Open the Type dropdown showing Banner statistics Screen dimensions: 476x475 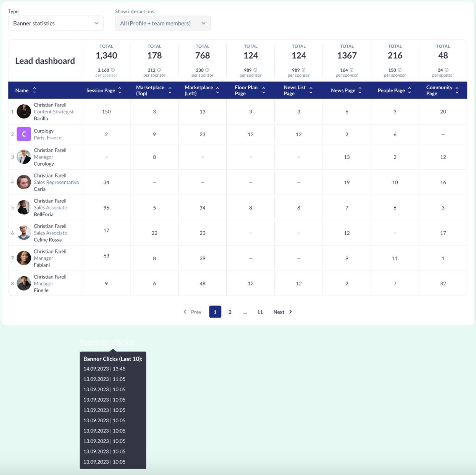pos(56,23)
